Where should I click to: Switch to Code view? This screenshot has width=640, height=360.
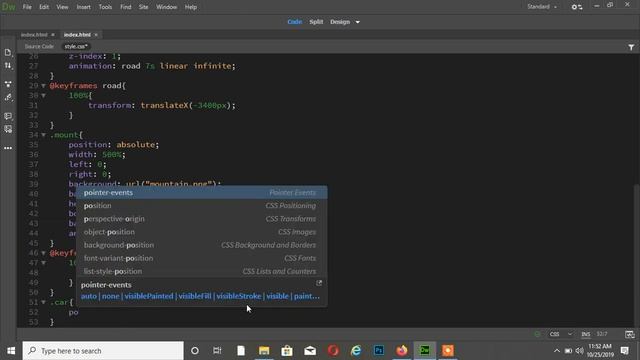pos(294,22)
